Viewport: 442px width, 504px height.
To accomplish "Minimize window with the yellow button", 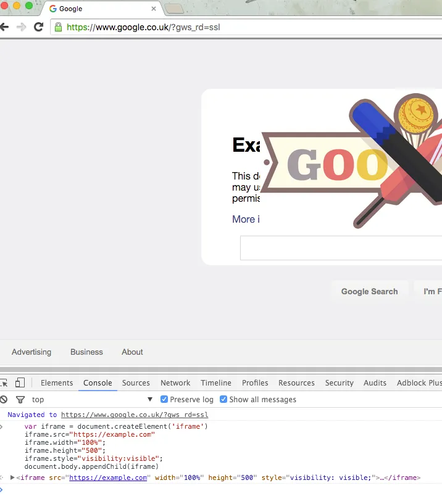I will (x=17, y=6).
